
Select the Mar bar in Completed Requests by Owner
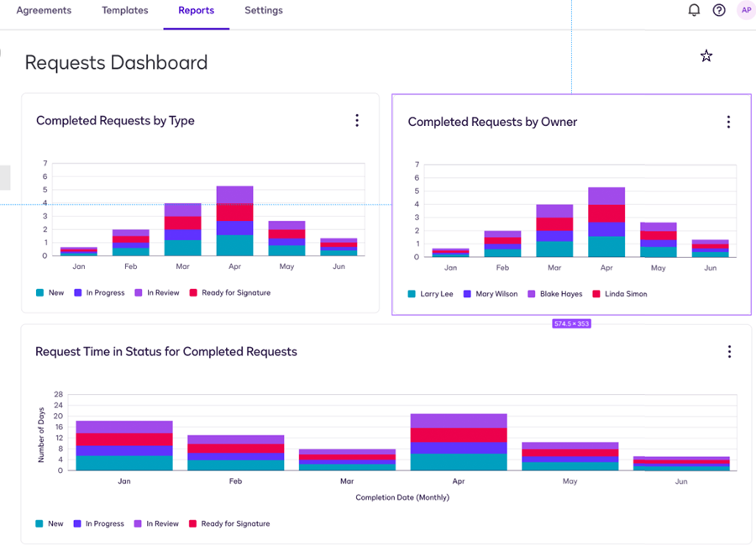554,231
